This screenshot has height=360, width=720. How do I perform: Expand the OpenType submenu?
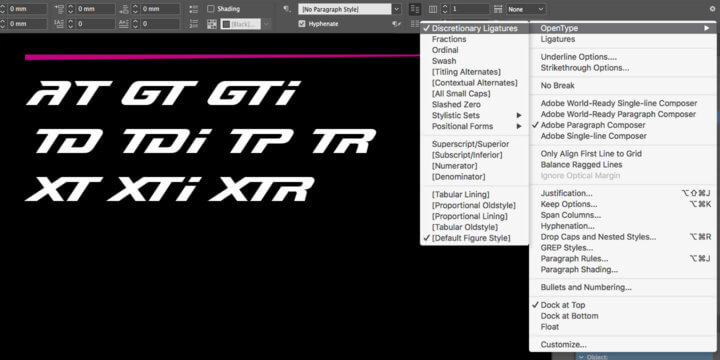pyautogui.click(x=623, y=28)
